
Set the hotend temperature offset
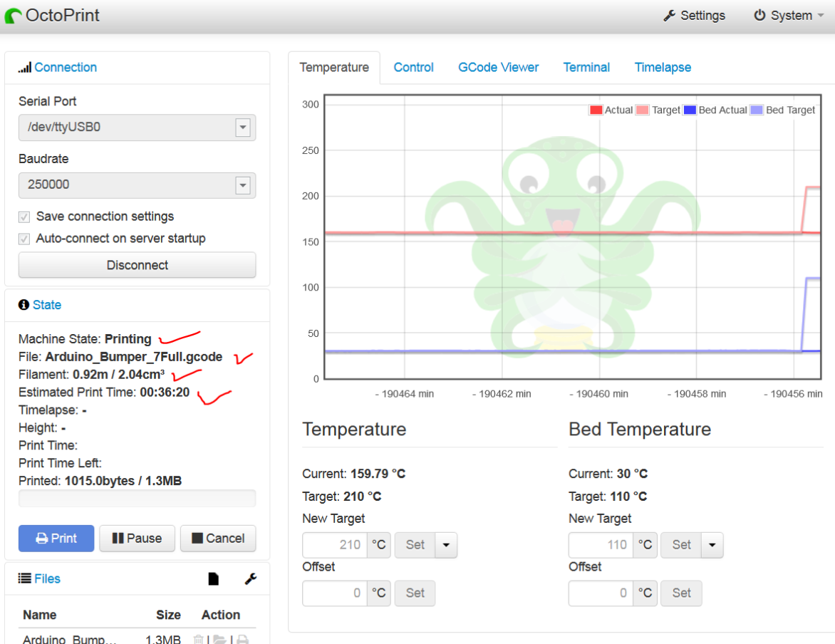[415, 593]
